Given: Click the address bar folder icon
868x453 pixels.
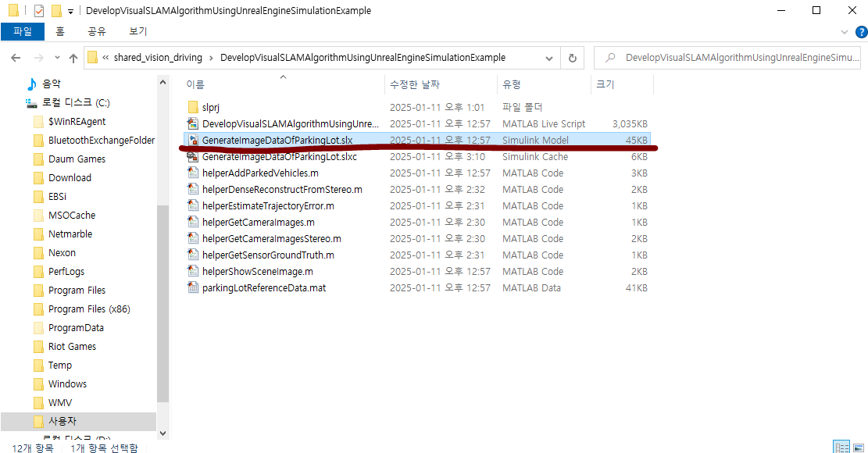Looking at the screenshot, I should point(92,58).
